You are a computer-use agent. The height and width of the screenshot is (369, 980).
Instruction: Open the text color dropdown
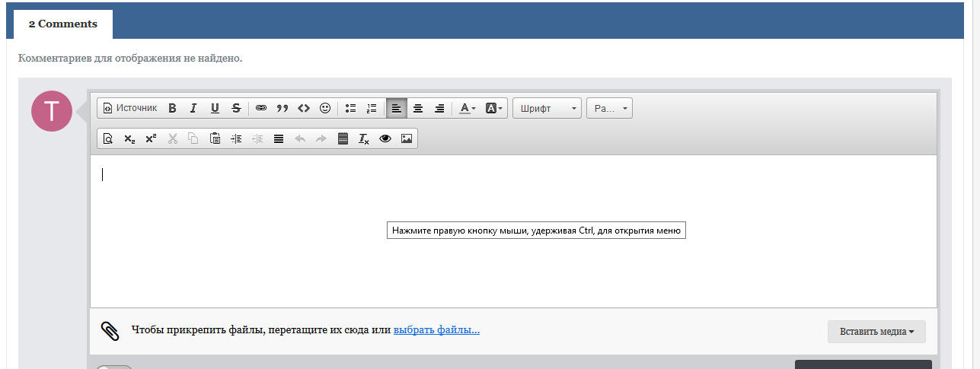[x=468, y=108]
